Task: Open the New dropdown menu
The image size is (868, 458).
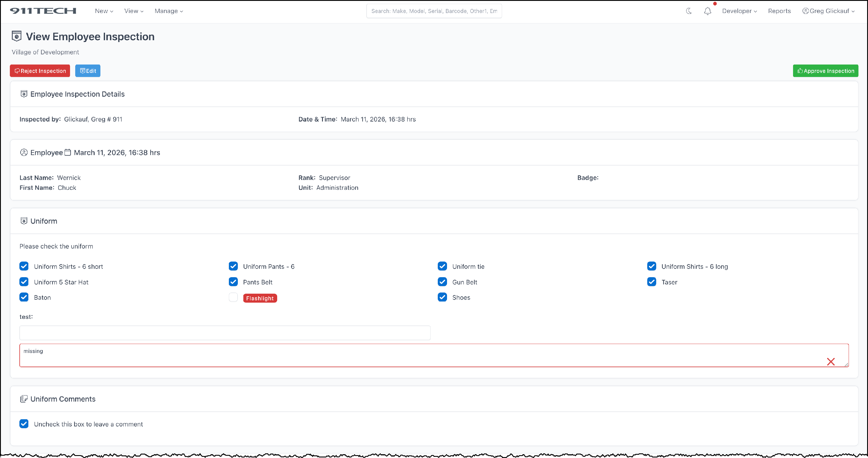Action: [x=104, y=11]
